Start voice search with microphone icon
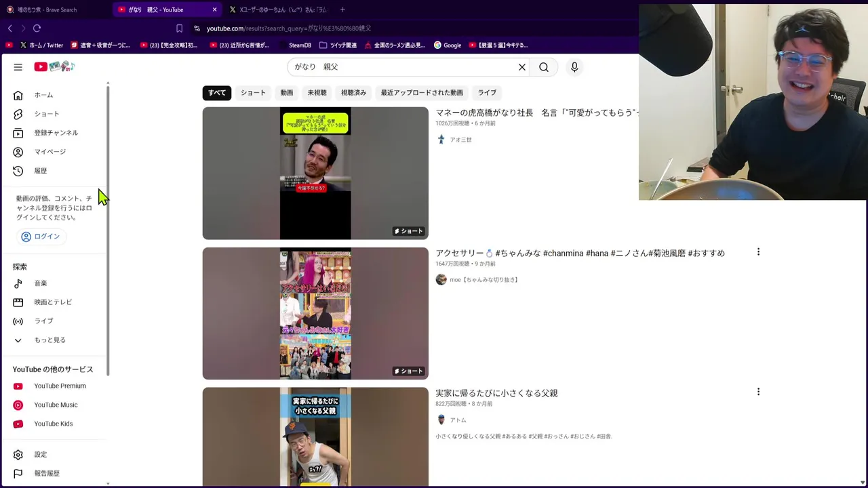 point(574,67)
